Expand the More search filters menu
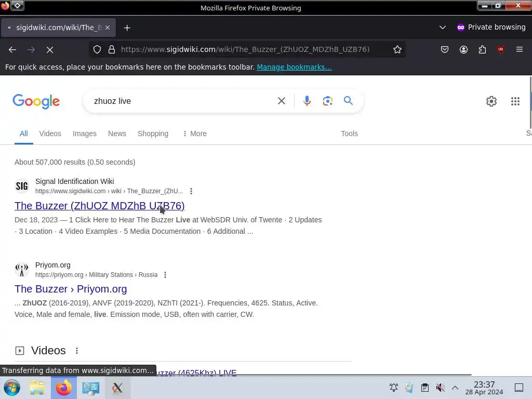The width and height of the screenshot is (532, 399). tap(195, 134)
